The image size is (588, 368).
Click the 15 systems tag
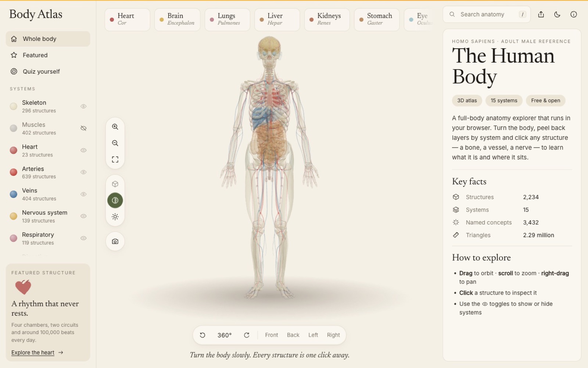[x=504, y=100]
